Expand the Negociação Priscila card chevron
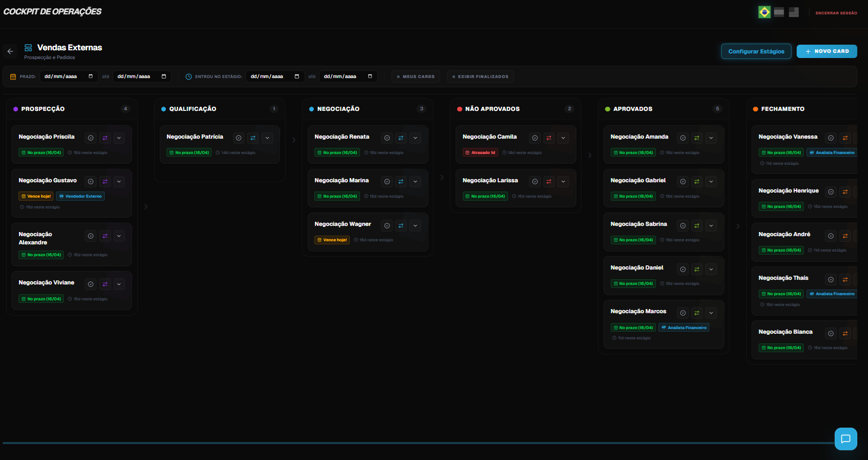This screenshot has height=460, width=868. pyautogui.click(x=119, y=138)
